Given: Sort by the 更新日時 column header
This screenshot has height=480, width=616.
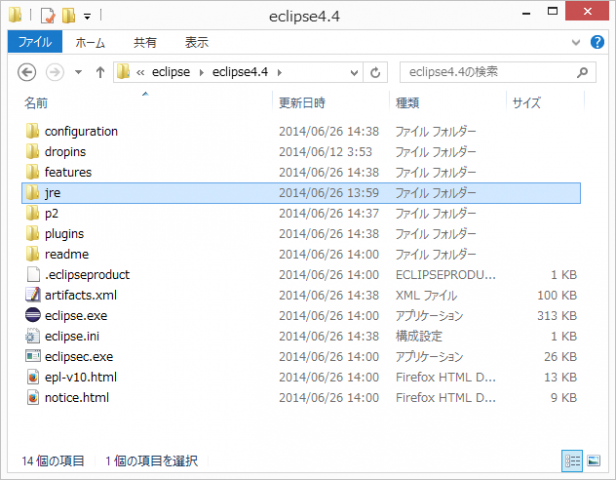Looking at the screenshot, I should (302, 103).
